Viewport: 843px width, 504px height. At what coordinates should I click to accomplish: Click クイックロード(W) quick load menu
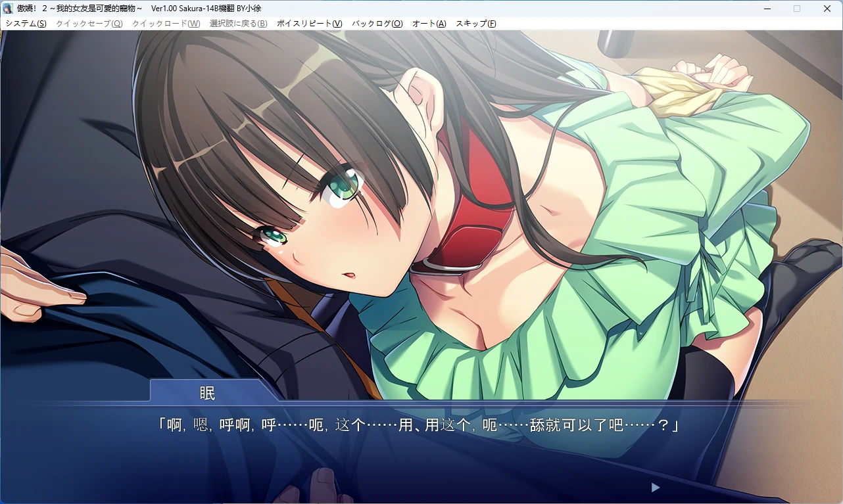166,24
